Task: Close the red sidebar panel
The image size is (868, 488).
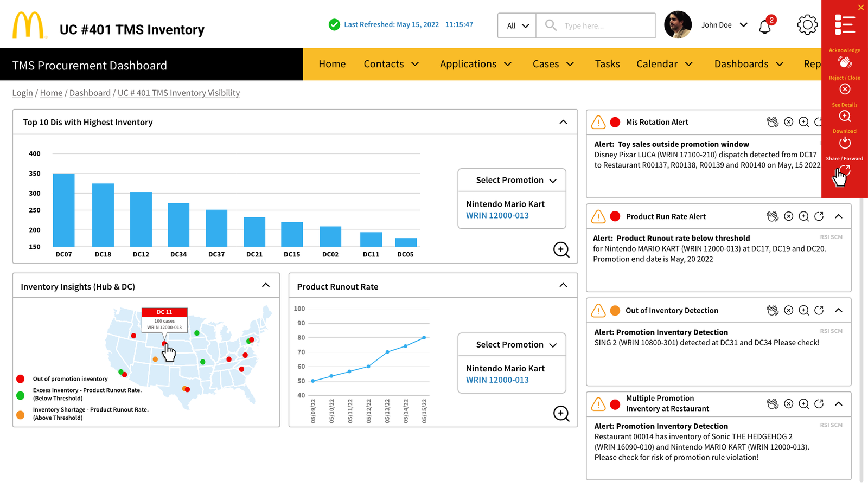Action: pos(861,7)
